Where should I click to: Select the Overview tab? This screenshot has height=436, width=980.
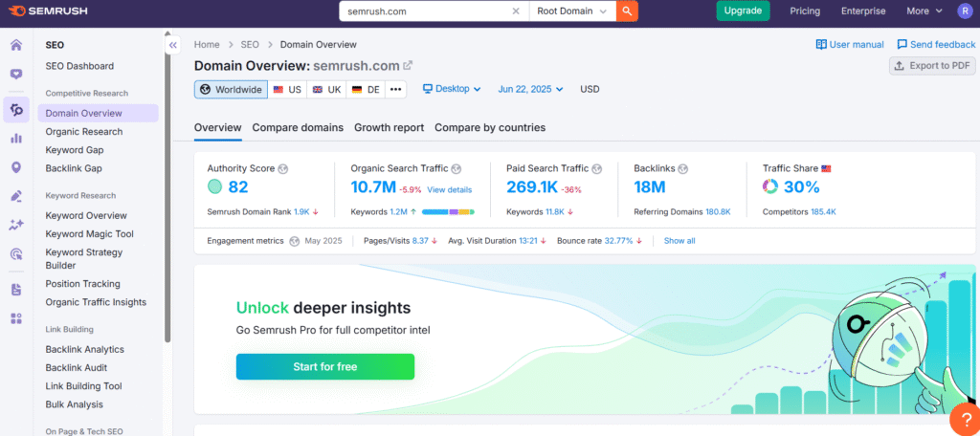(x=217, y=127)
